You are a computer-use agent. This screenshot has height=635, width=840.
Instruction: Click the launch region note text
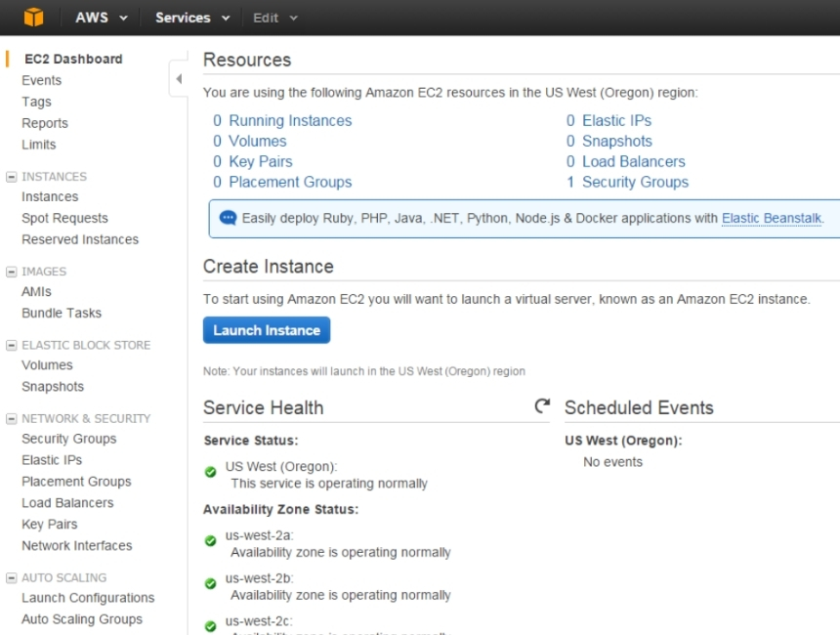coord(363,371)
